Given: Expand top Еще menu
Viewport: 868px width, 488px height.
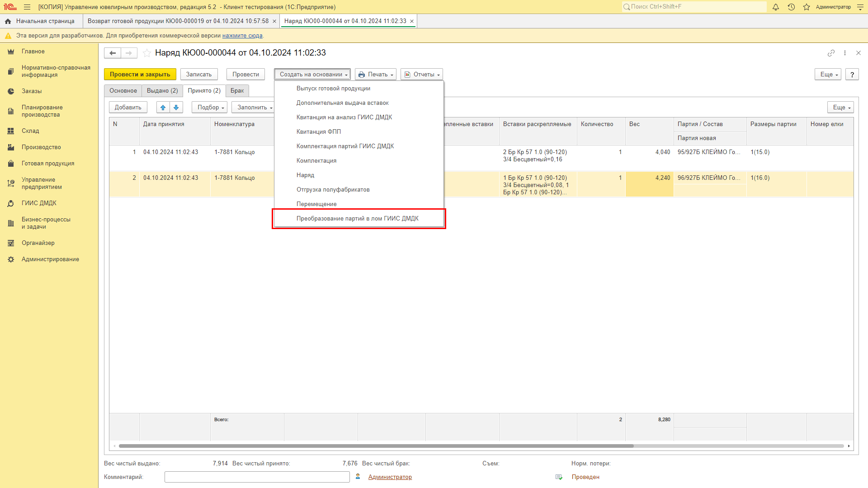Looking at the screenshot, I should pyautogui.click(x=828, y=75).
